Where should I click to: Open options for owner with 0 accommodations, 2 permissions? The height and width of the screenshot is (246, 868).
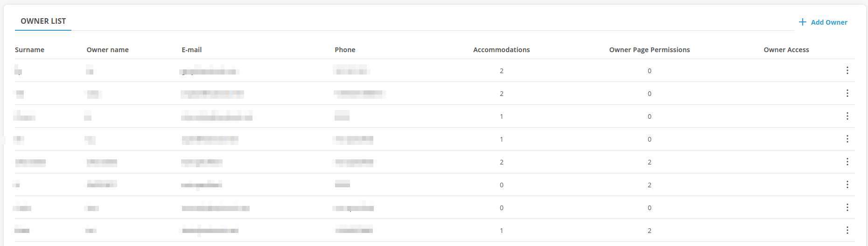pyautogui.click(x=847, y=184)
